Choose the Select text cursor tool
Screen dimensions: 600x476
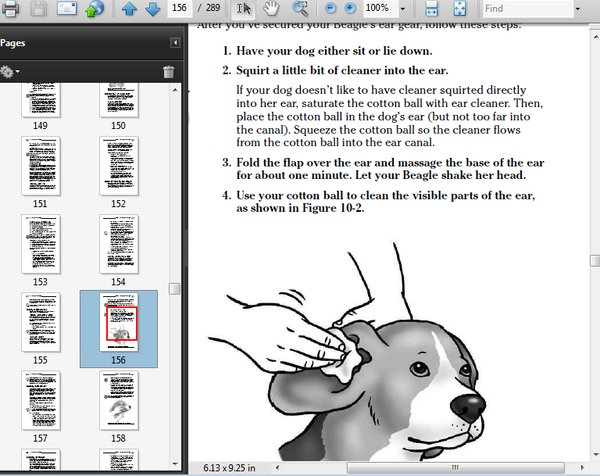click(x=244, y=9)
